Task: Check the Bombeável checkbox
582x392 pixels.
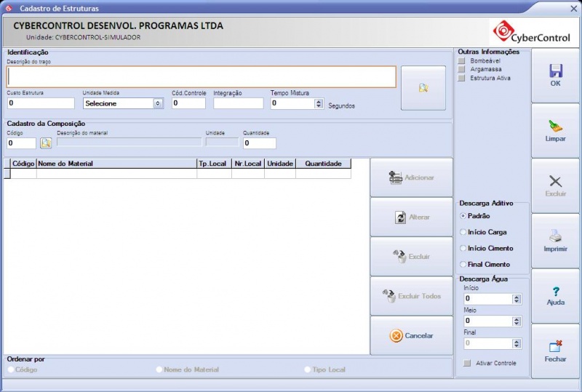Action: [x=461, y=60]
